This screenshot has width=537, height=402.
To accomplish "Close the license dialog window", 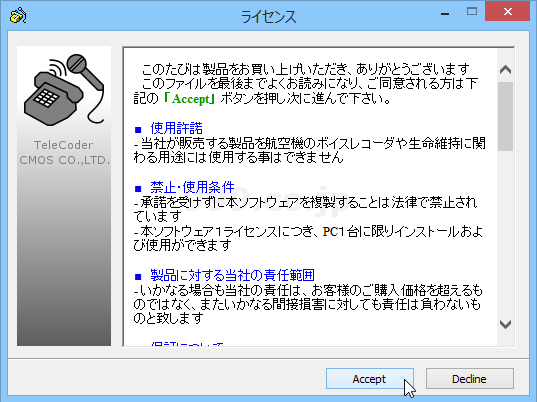I will click(508, 12).
